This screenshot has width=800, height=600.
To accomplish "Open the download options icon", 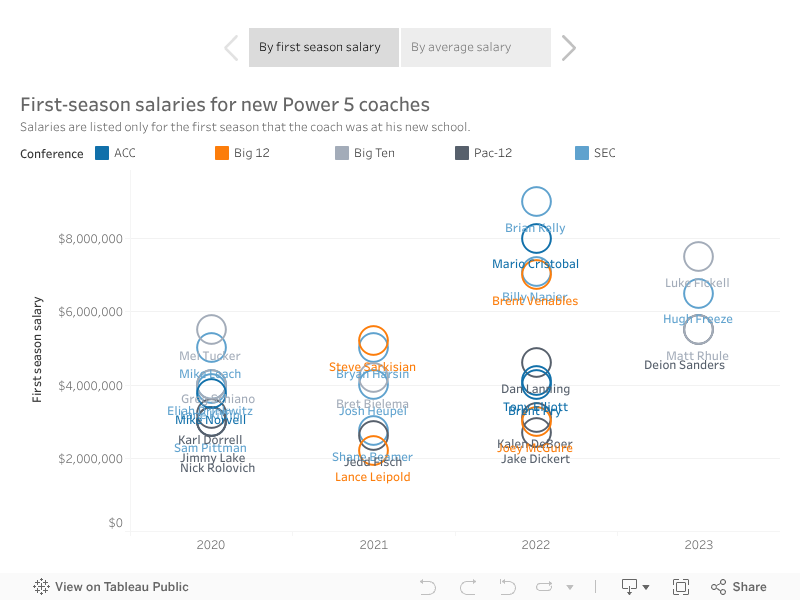I will [x=635, y=587].
